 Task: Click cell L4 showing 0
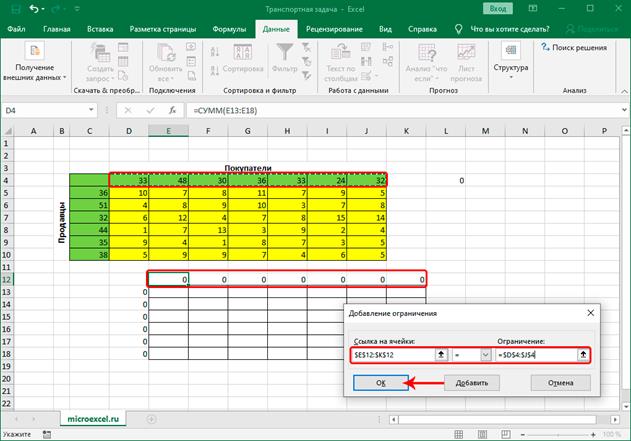(445, 180)
